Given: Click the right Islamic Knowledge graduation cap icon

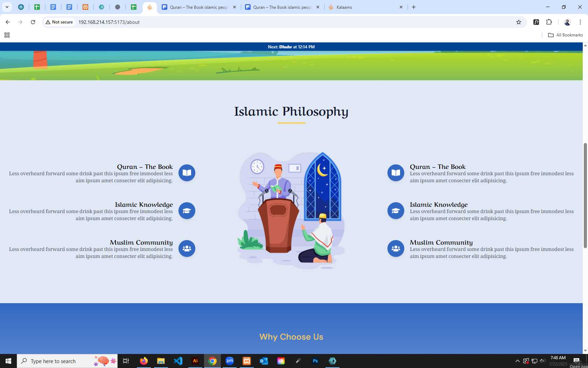Looking at the screenshot, I should click(x=396, y=211).
